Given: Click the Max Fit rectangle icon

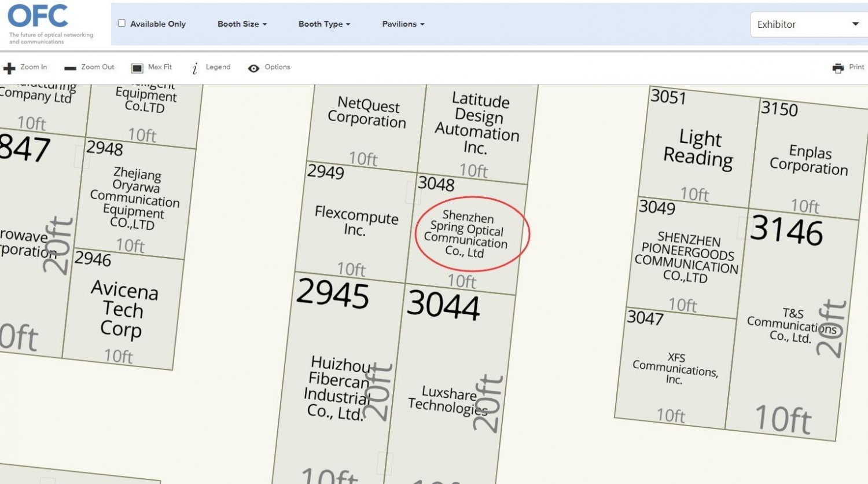Looking at the screenshot, I should click(x=137, y=68).
